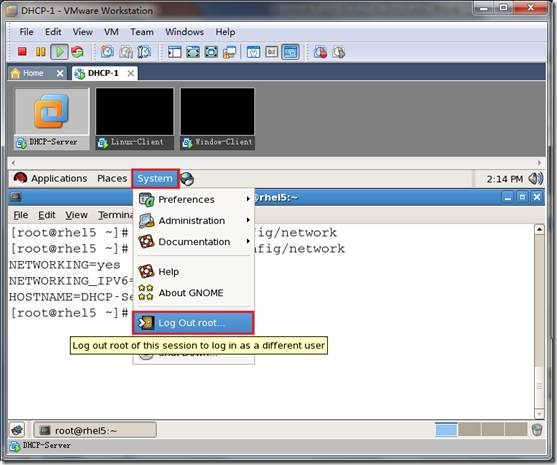Select the highlighted console view toolbar icon
This screenshot has height=465, width=557.
290,52
